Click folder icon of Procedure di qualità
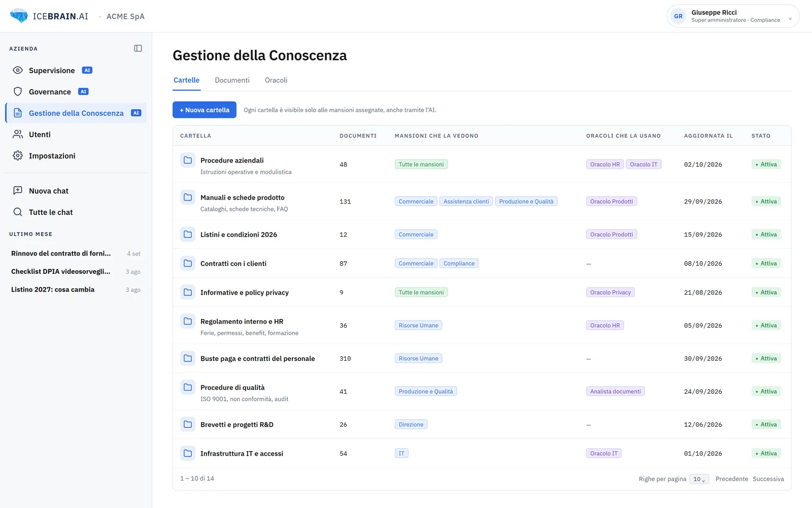812x508 pixels. coord(188,387)
